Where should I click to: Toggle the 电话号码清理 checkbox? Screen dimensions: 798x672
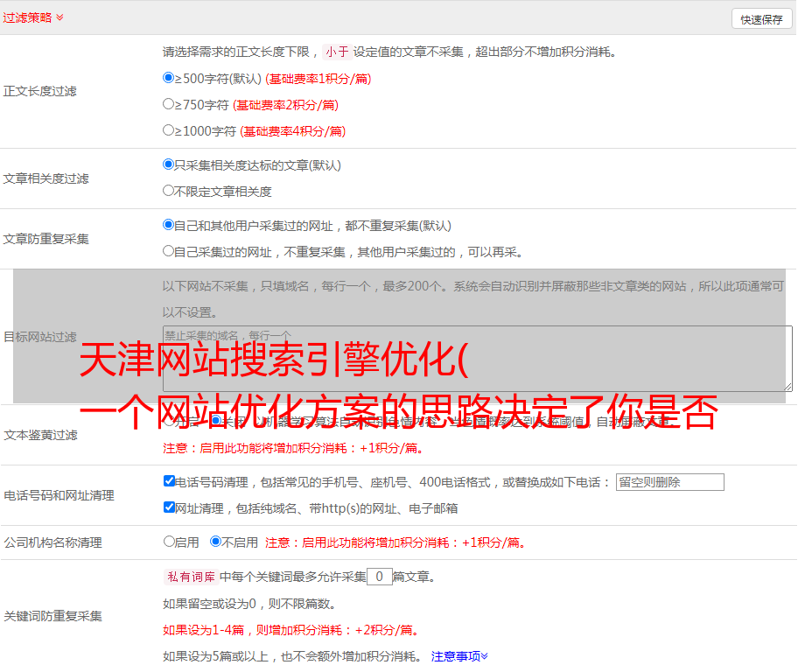[x=170, y=481]
